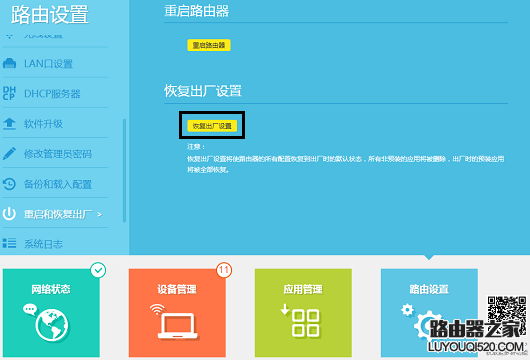
Task: Click the yellow 重启路由器 button
Action: [209, 45]
